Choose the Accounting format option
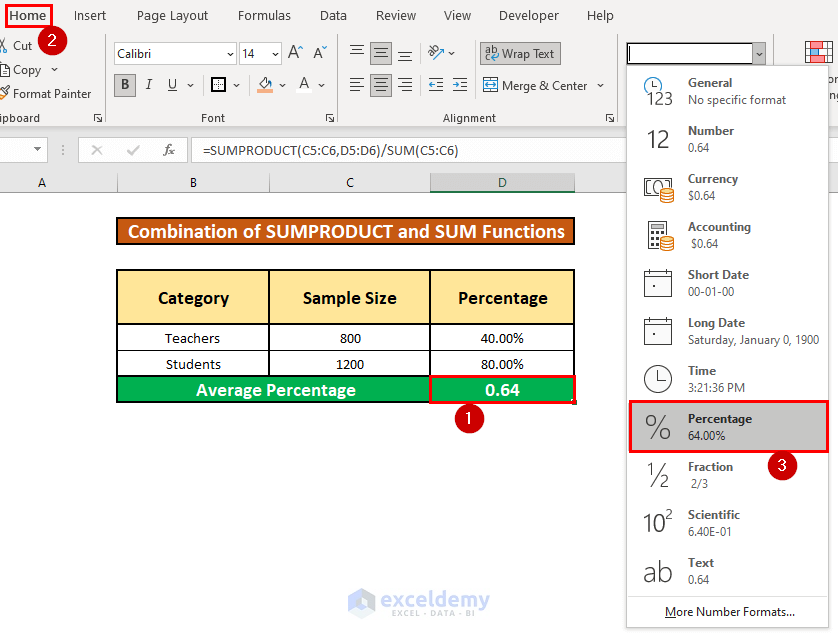Screen dimensions: 838x635 (727, 235)
